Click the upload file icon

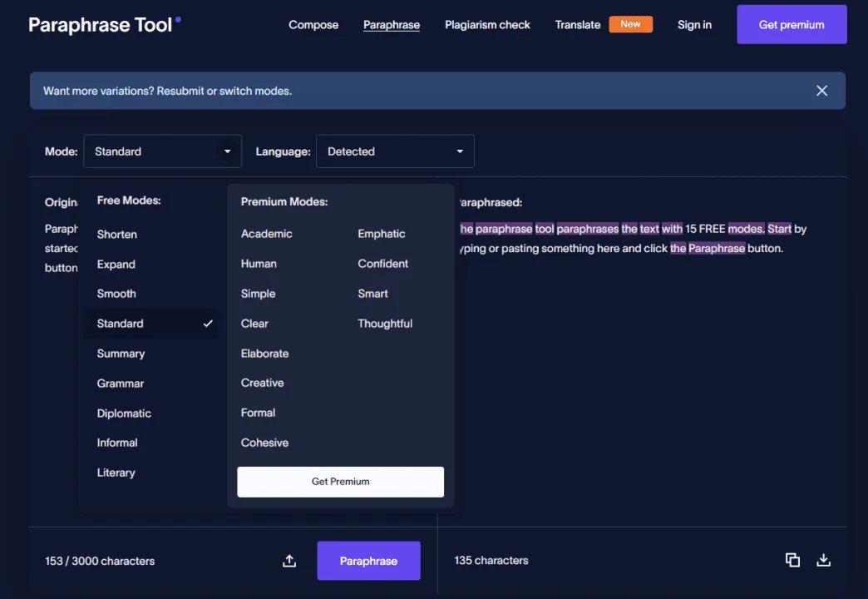click(x=289, y=561)
